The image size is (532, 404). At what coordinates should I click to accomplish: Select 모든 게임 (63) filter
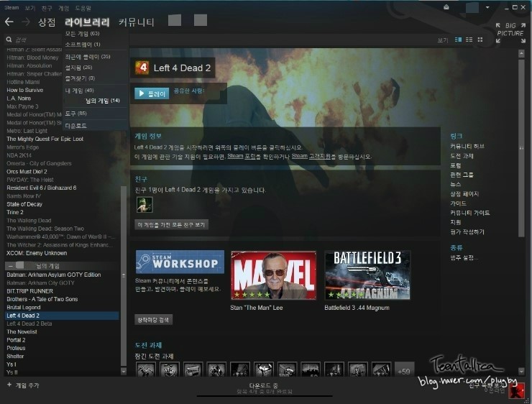82,34
